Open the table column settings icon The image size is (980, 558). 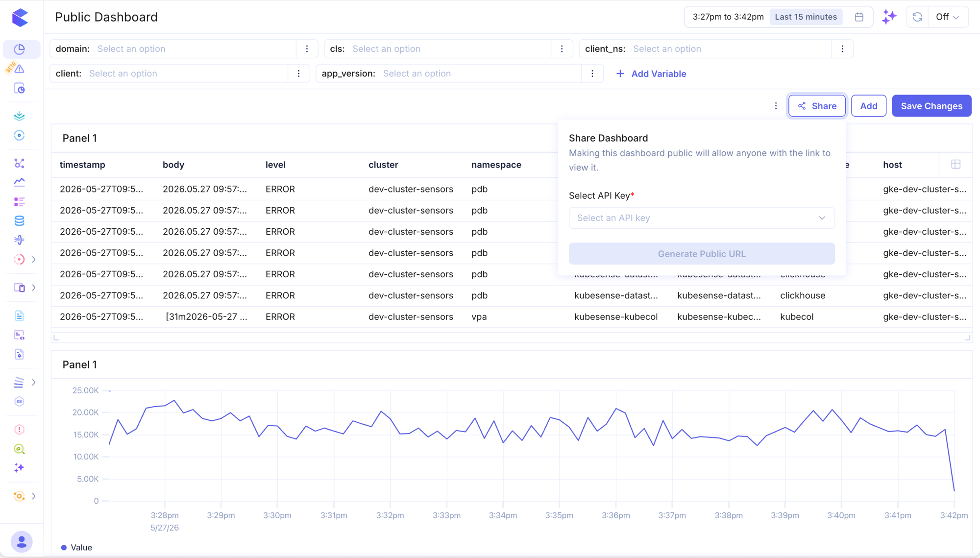coord(956,165)
